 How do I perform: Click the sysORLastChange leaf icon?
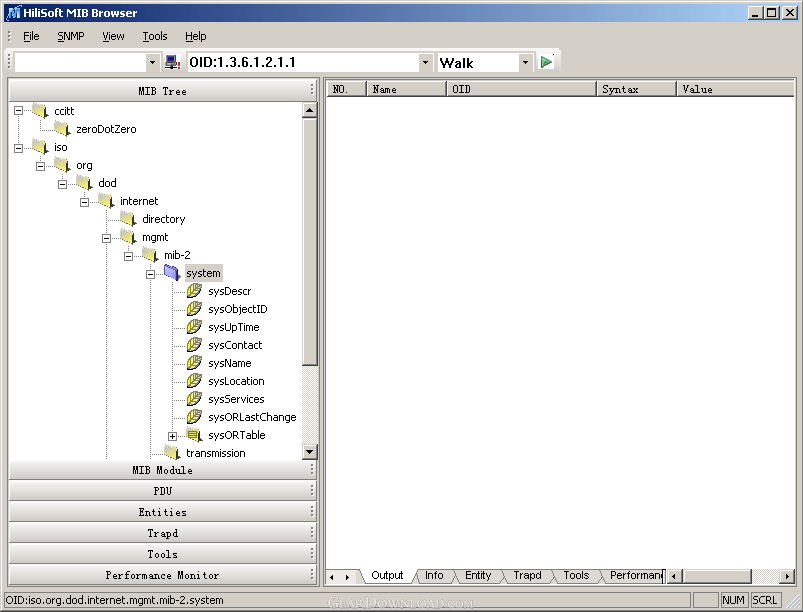pyautogui.click(x=194, y=416)
